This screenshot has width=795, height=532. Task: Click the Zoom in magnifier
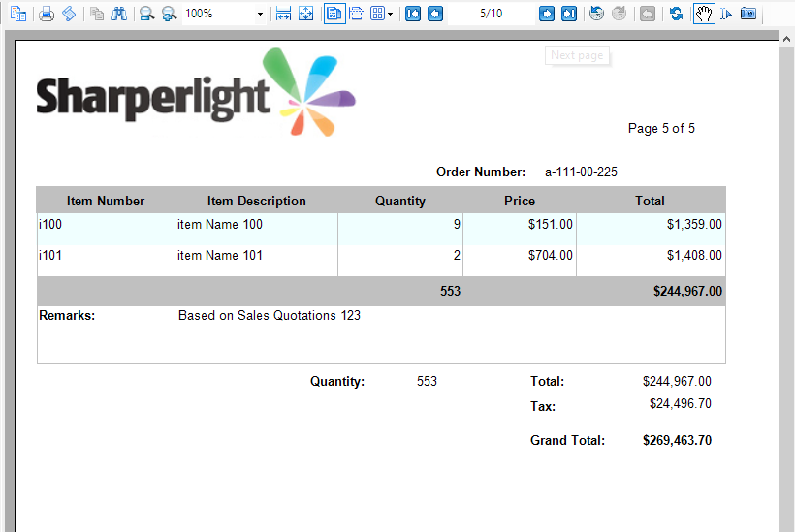tap(169, 14)
